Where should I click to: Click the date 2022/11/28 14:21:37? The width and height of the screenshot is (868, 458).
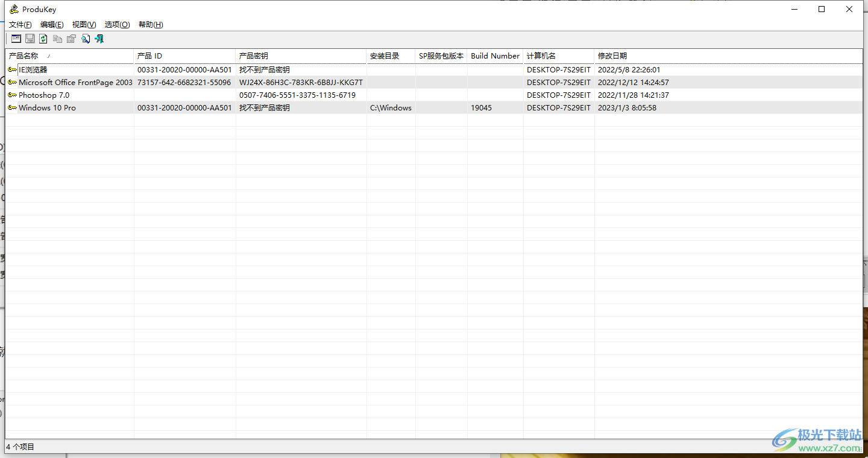click(633, 95)
